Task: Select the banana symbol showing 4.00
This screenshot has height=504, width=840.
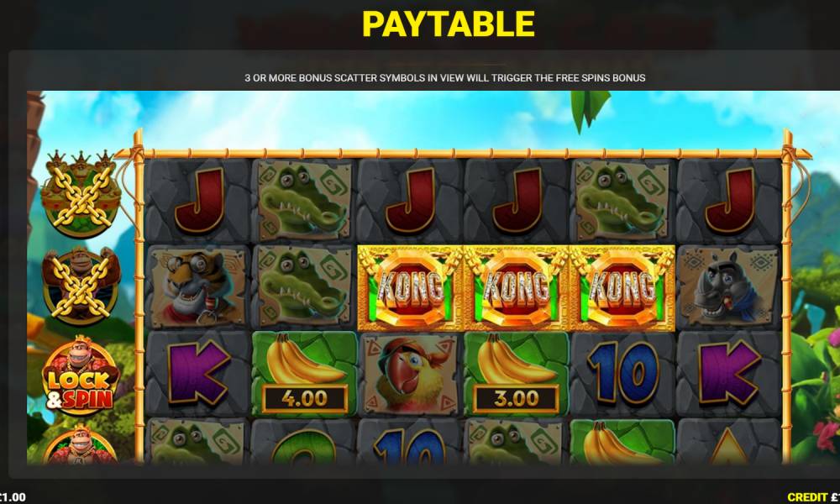Action: pyautogui.click(x=304, y=374)
